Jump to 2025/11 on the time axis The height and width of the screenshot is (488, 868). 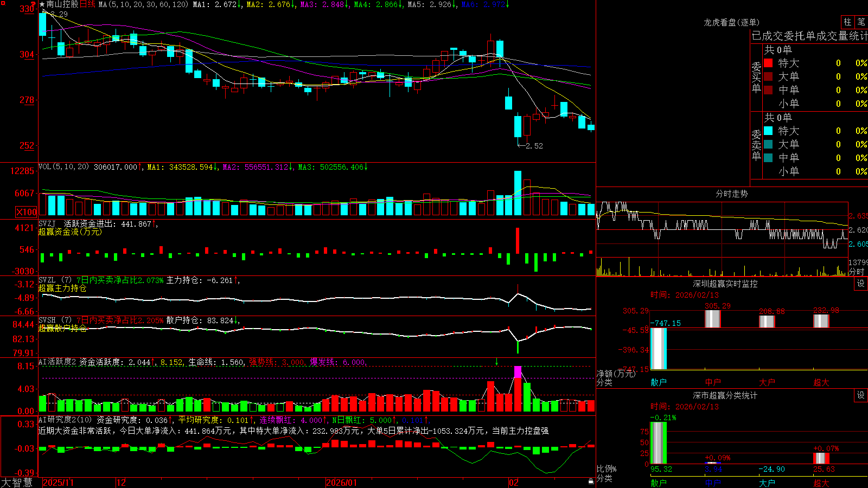tap(58, 483)
